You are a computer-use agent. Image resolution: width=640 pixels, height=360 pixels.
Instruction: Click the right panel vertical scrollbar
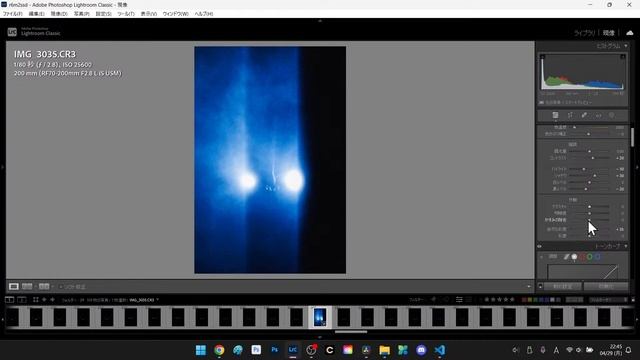633,138
